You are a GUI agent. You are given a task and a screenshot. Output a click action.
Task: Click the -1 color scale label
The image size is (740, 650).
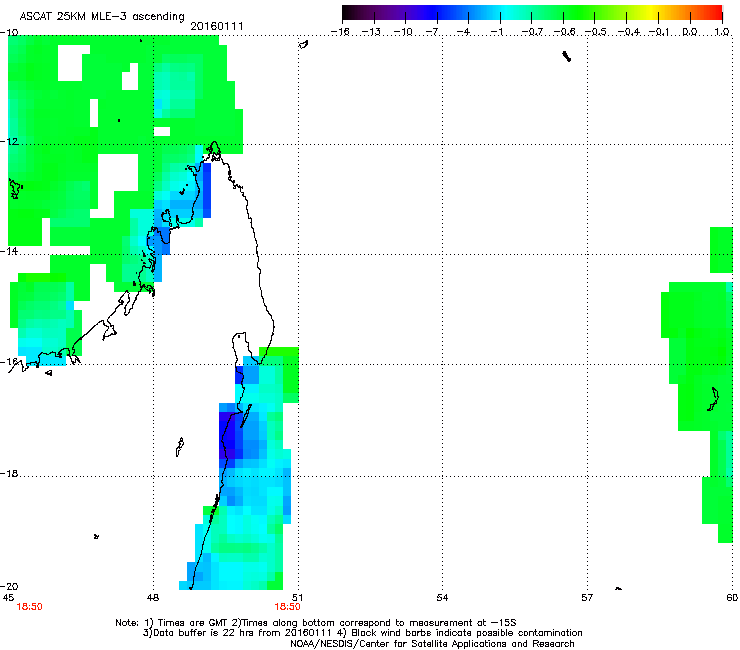point(496,32)
